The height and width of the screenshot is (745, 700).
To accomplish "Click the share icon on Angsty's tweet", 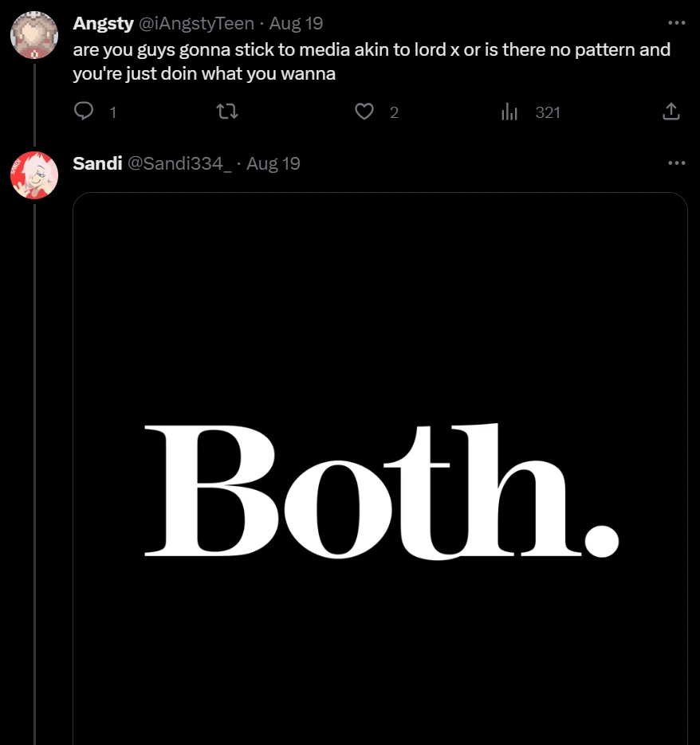I will 671,112.
